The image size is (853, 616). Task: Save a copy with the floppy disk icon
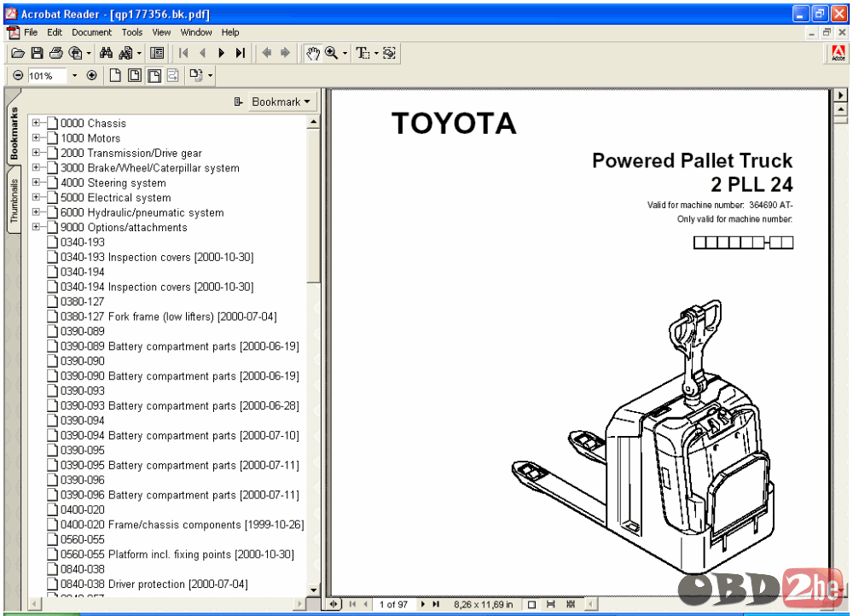pyautogui.click(x=37, y=53)
